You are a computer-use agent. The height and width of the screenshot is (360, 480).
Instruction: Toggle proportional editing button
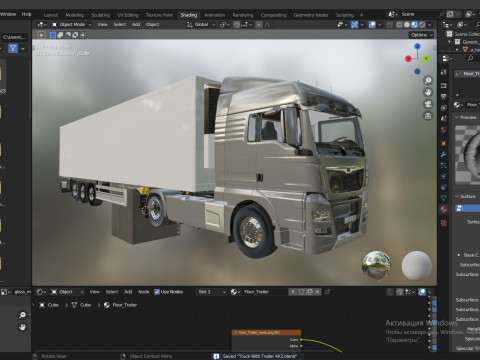(259, 24)
